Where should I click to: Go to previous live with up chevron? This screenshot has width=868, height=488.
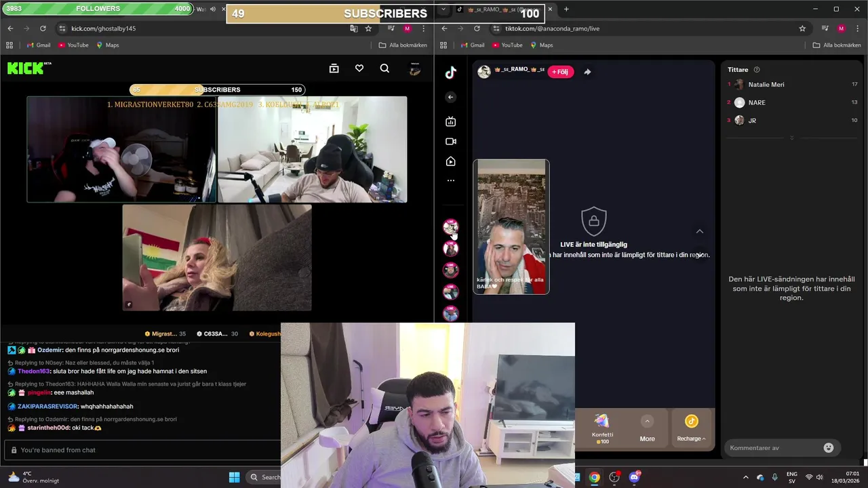pos(700,231)
